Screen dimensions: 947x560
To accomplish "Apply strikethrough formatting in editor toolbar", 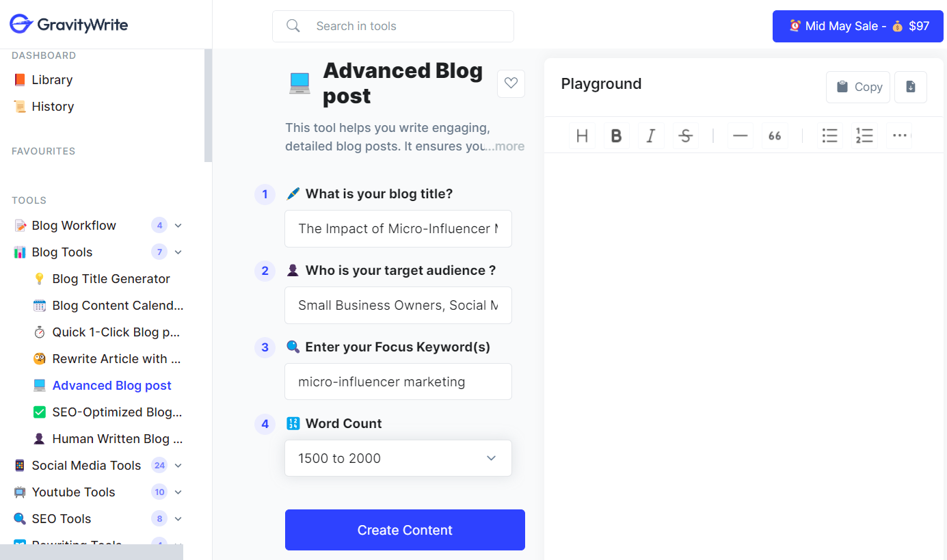I will pos(685,136).
